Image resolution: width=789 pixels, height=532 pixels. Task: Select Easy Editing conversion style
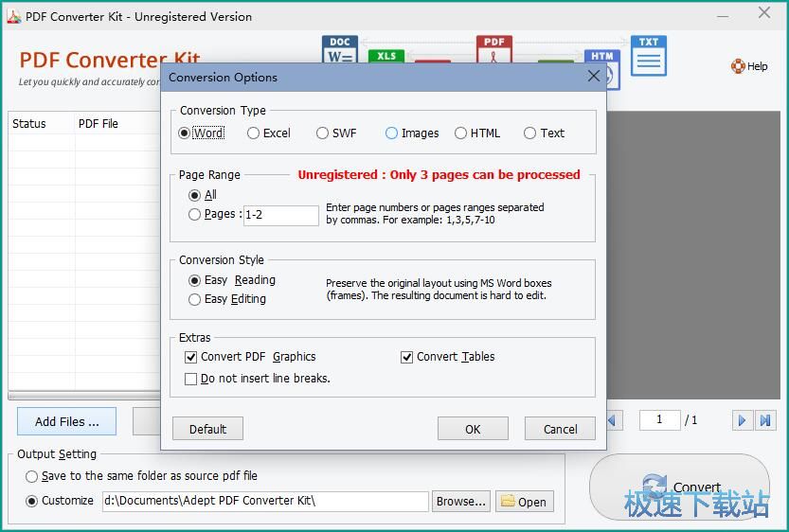click(x=227, y=299)
